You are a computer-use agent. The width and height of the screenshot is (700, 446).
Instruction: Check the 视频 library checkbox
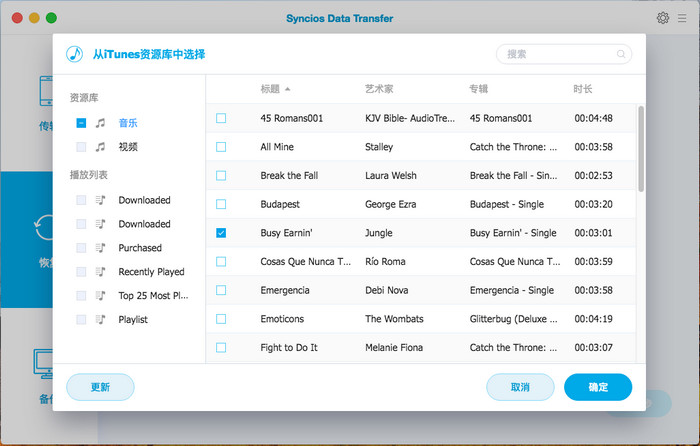pyautogui.click(x=81, y=146)
